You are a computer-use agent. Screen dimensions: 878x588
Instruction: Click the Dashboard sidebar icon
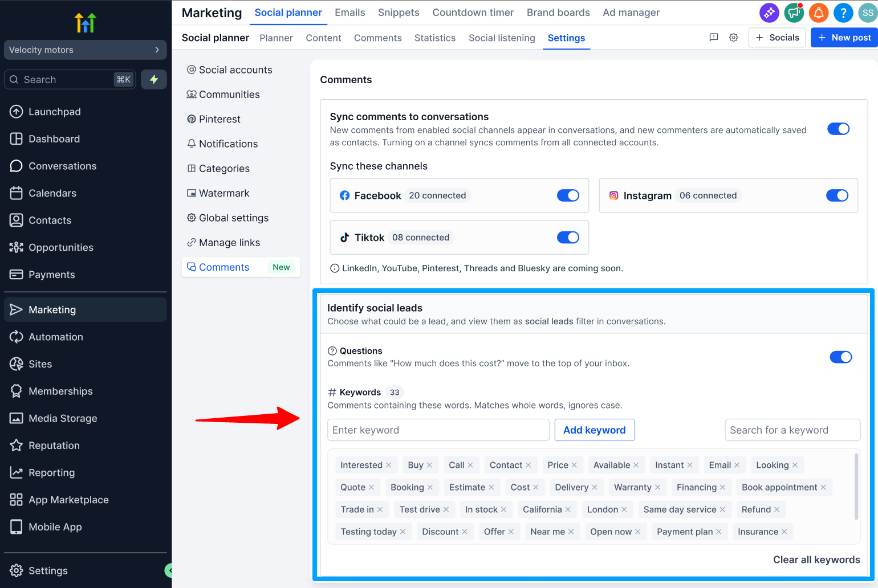coord(17,139)
